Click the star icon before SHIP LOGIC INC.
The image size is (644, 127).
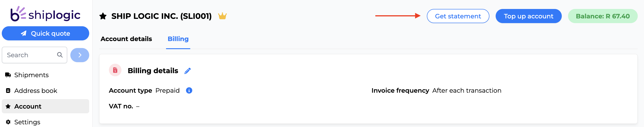point(103,16)
